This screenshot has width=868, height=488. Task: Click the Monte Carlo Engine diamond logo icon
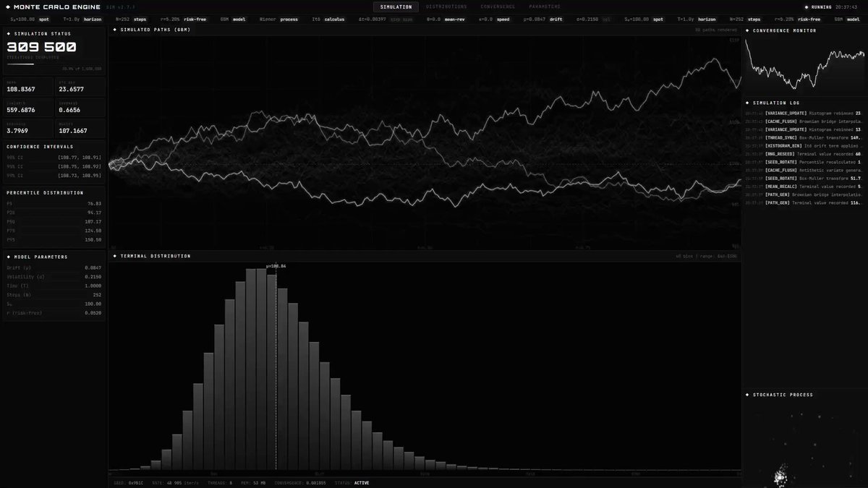click(x=9, y=6)
